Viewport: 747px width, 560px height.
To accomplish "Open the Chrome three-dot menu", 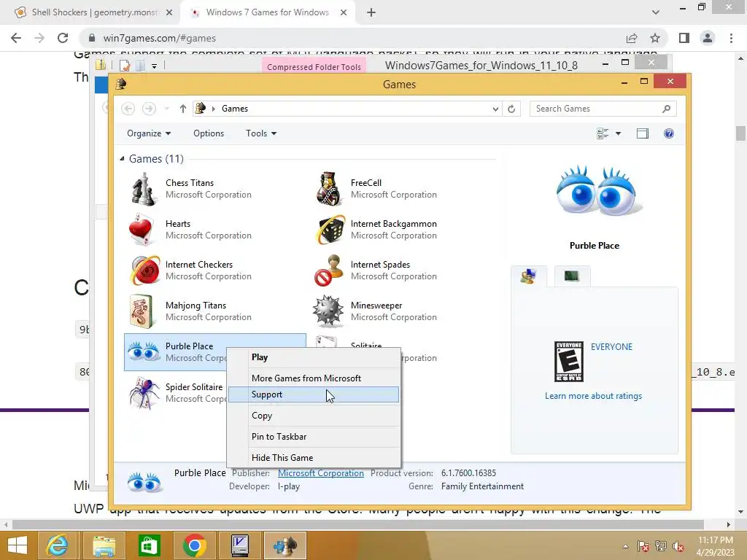I will pyautogui.click(x=731, y=38).
